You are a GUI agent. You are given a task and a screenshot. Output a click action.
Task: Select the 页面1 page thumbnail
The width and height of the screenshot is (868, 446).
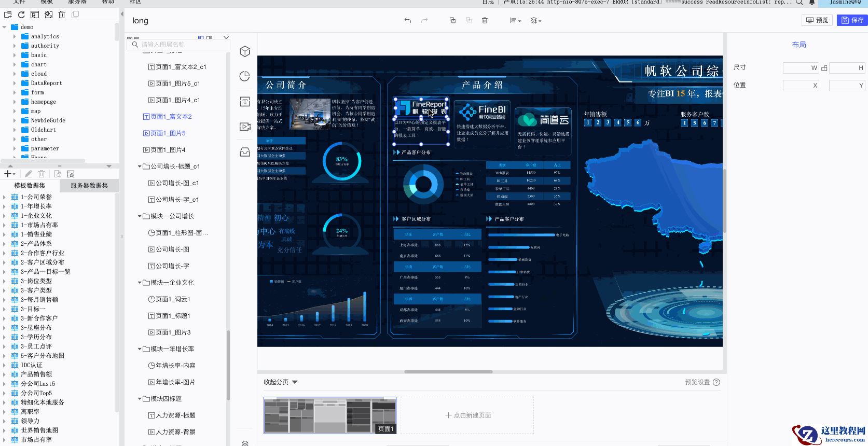click(330, 415)
